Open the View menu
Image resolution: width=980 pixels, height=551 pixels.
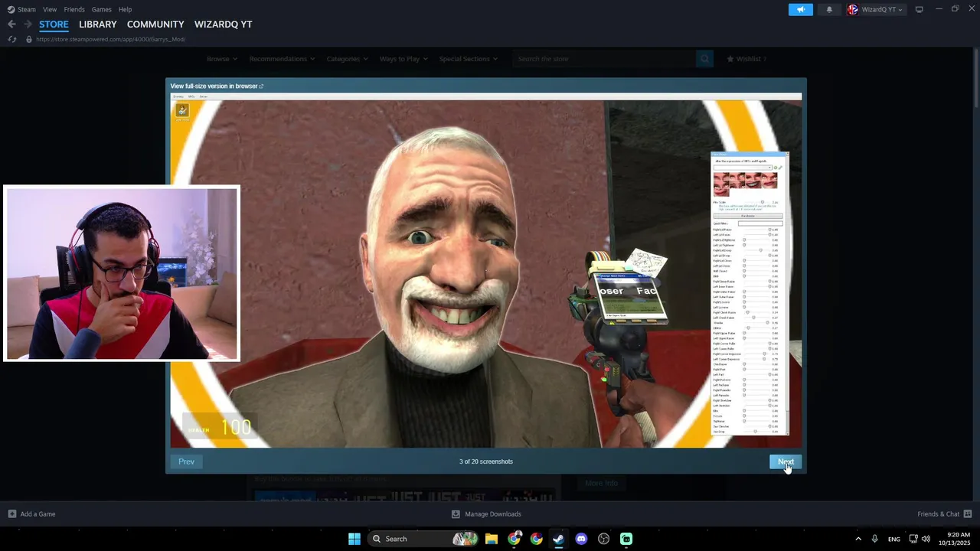50,9
